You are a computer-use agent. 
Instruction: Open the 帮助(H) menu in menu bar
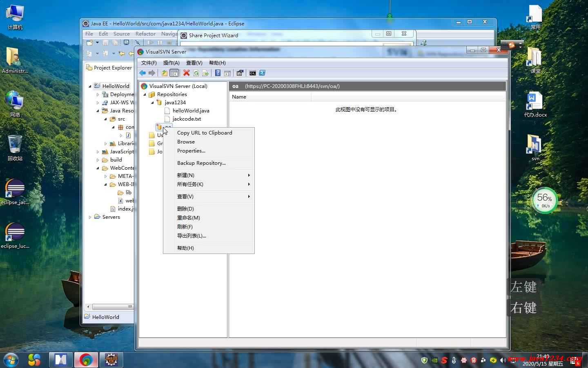[x=217, y=63]
